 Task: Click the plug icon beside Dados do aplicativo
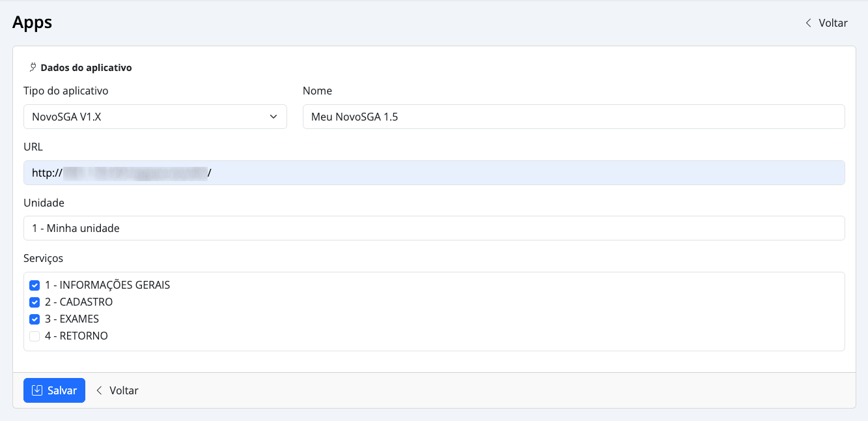pos(33,67)
